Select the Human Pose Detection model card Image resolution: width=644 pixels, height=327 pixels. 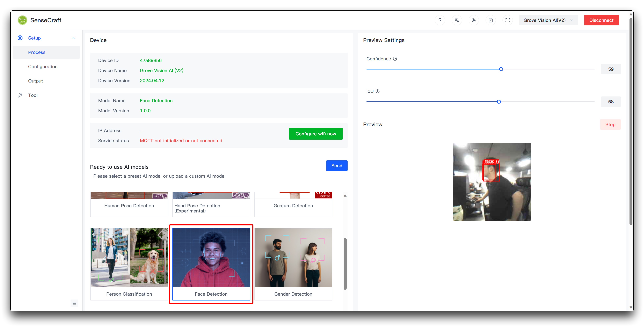(x=129, y=204)
